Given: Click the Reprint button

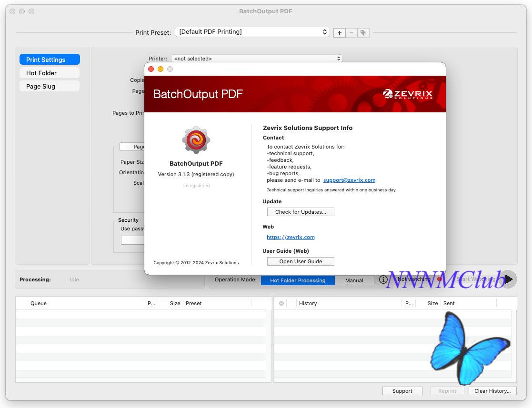Looking at the screenshot, I should tap(447, 391).
